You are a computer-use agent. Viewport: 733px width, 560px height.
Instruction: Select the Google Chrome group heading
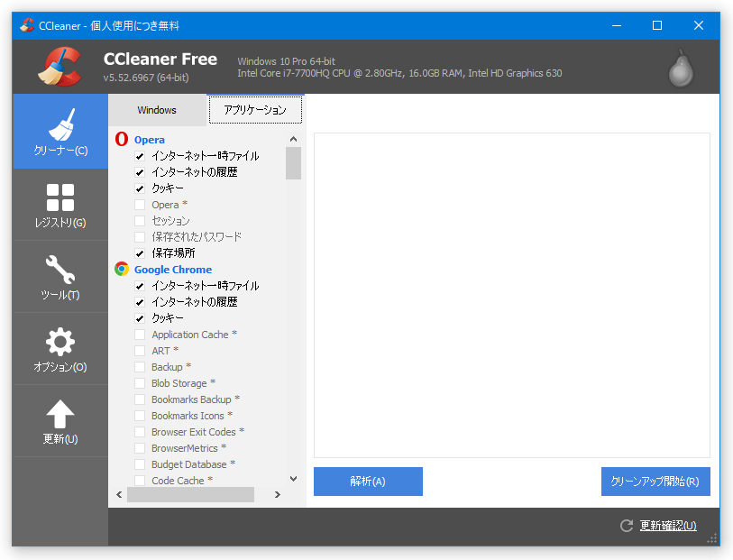click(173, 270)
